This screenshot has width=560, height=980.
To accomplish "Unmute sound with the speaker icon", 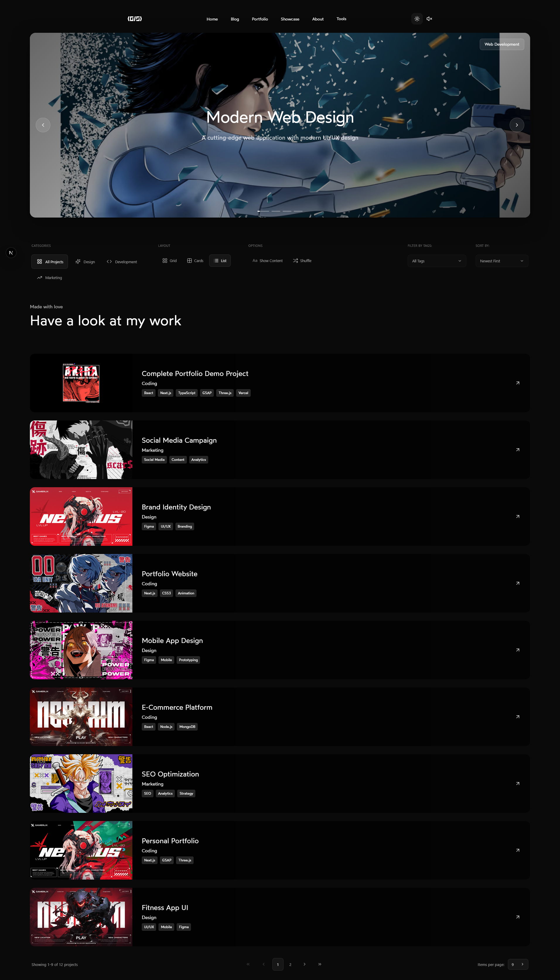I will pyautogui.click(x=430, y=19).
